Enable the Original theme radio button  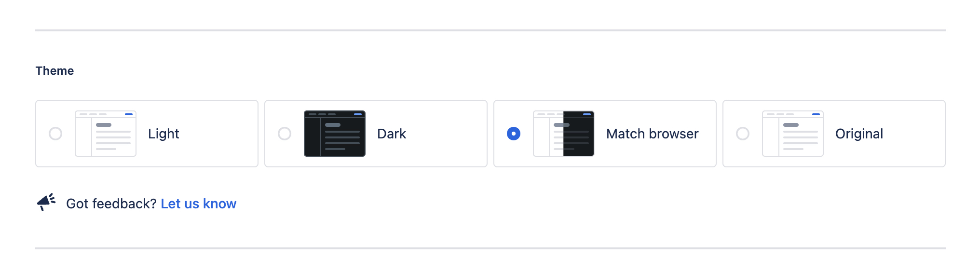click(x=743, y=134)
